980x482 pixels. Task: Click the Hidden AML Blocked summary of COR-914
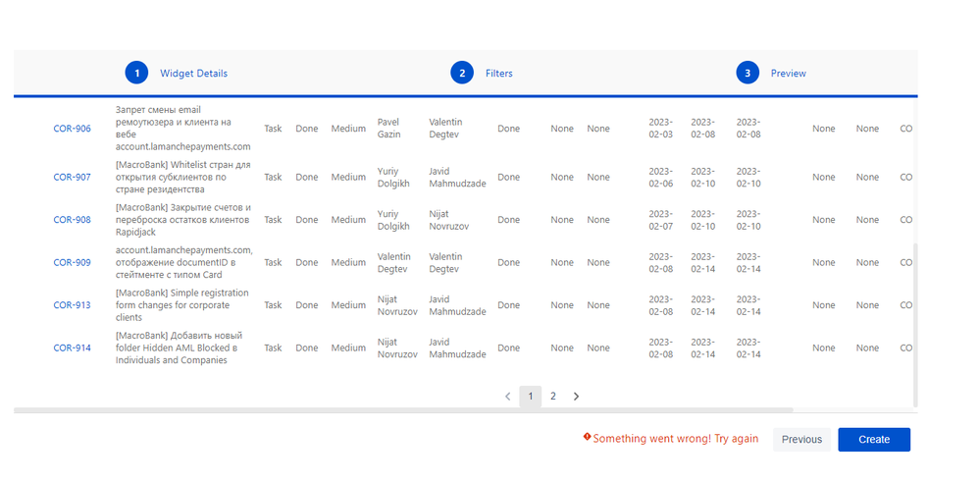(180, 348)
